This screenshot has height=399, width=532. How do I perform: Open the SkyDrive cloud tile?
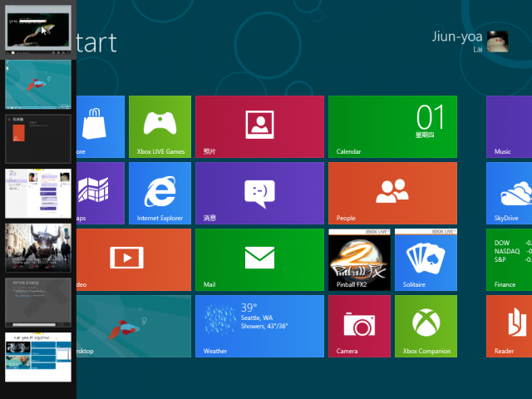point(509,193)
